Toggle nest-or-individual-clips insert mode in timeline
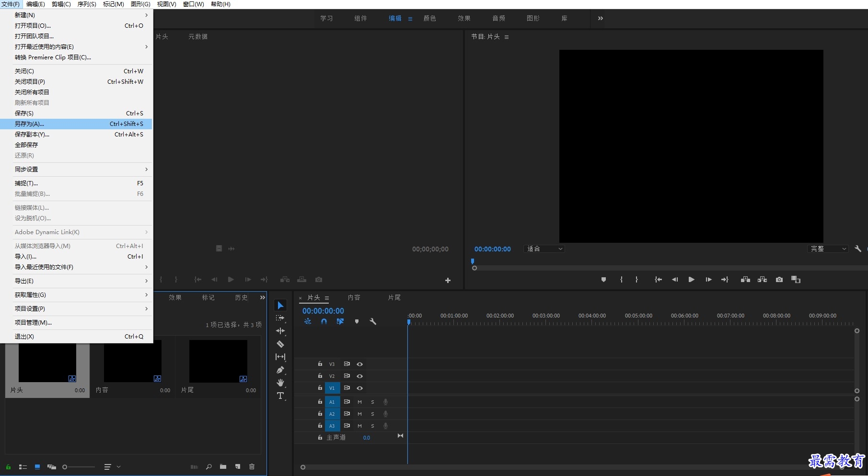This screenshot has width=868, height=476. coord(308,322)
